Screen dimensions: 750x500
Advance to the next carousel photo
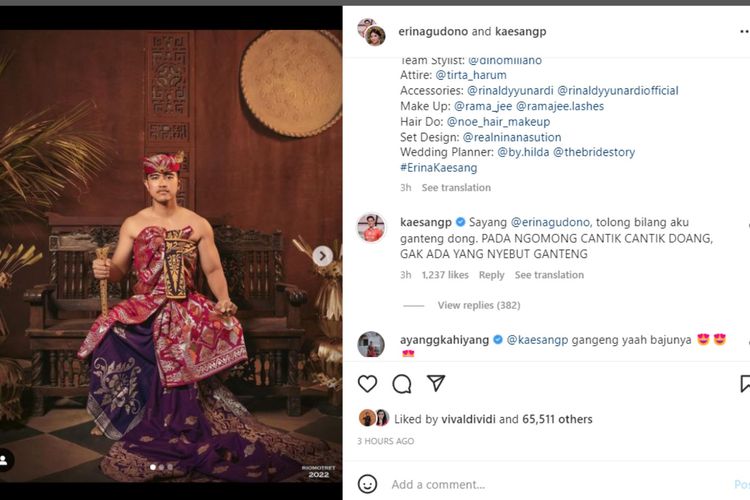point(322,256)
